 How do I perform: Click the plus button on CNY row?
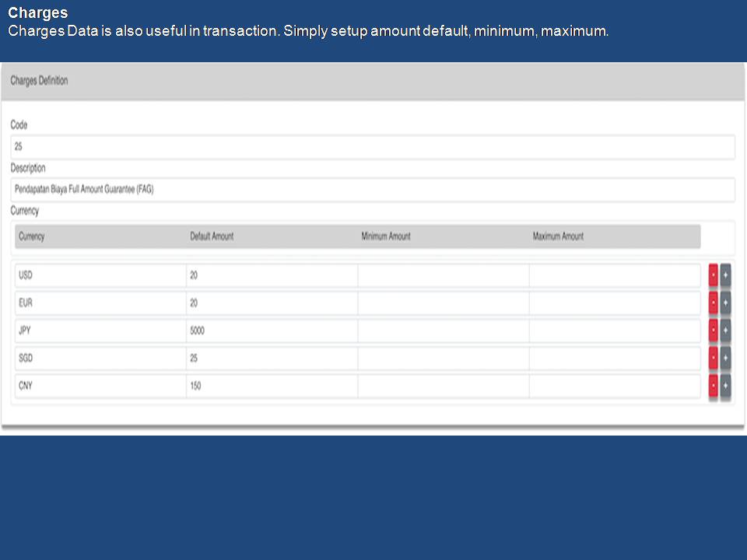point(725,387)
